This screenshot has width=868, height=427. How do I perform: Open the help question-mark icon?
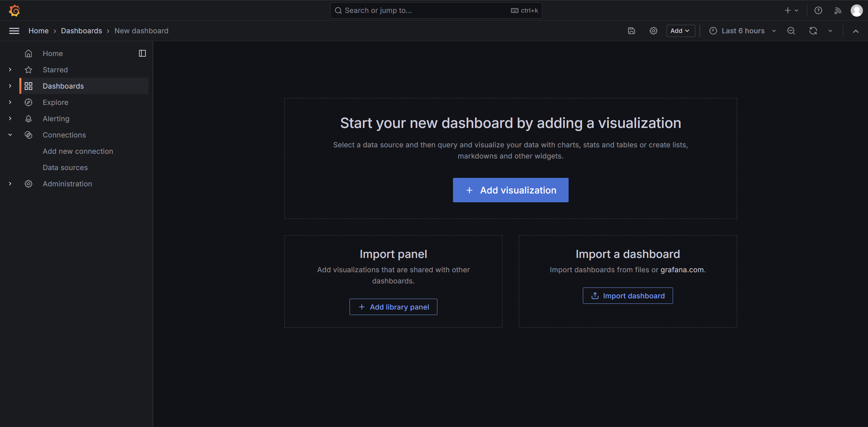pos(818,11)
